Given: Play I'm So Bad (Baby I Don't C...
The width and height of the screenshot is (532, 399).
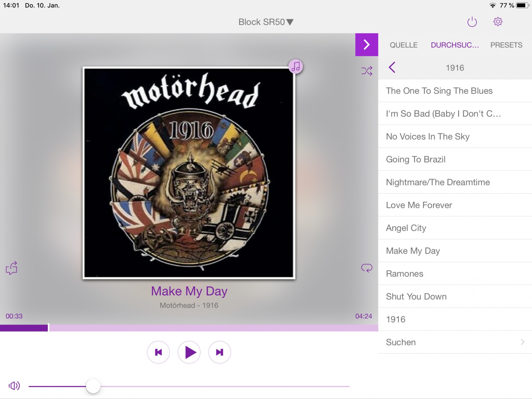Looking at the screenshot, I should point(455,113).
